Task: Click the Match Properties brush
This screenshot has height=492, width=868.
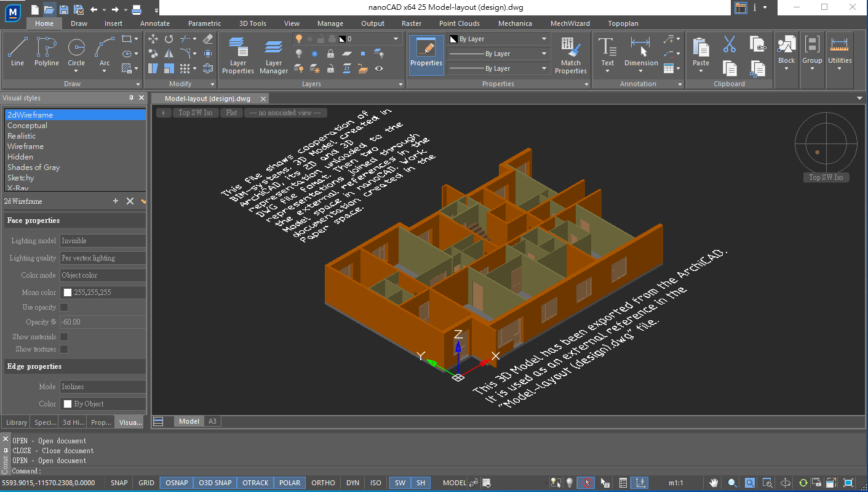Action: [571, 55]
